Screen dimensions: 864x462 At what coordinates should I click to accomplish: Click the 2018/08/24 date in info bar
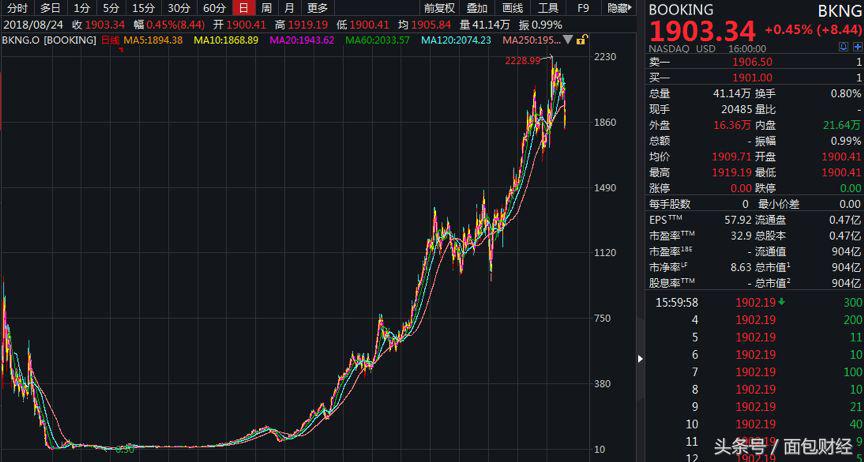33,25
